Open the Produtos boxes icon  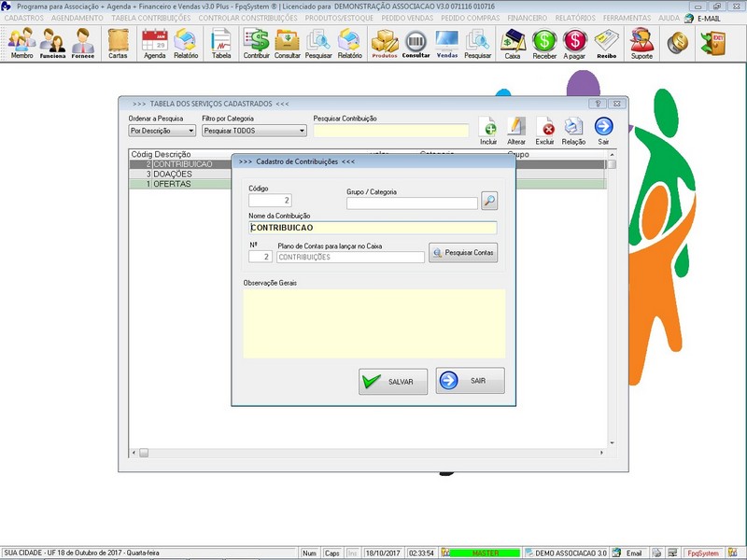coord(385,43)
